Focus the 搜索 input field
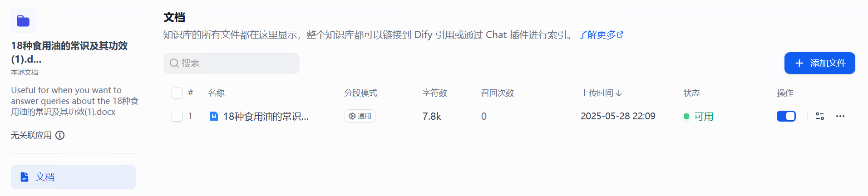The height and width of the screenshot is (196, 868). tap(232, 63)
